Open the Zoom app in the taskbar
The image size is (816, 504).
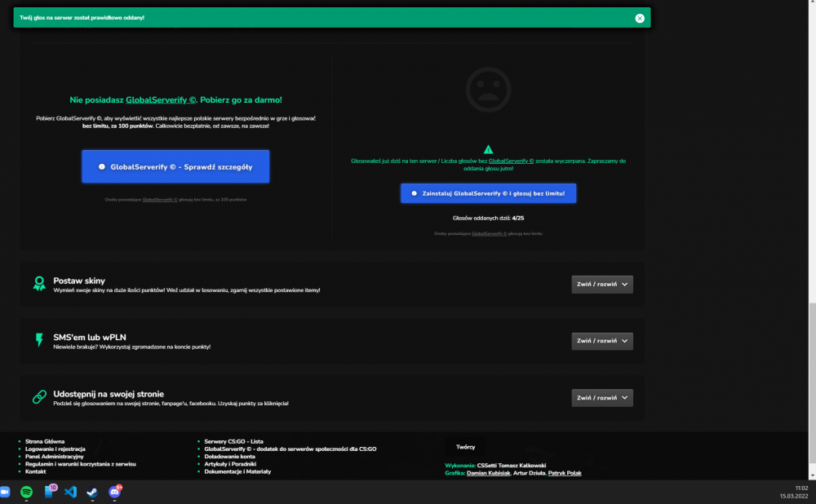[5, 492]
